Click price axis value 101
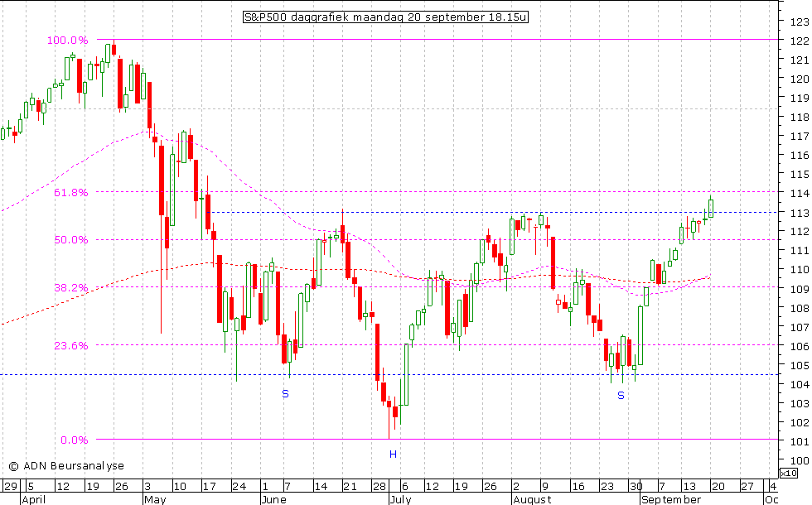This screenshot has width=812, height=505. 800,441
